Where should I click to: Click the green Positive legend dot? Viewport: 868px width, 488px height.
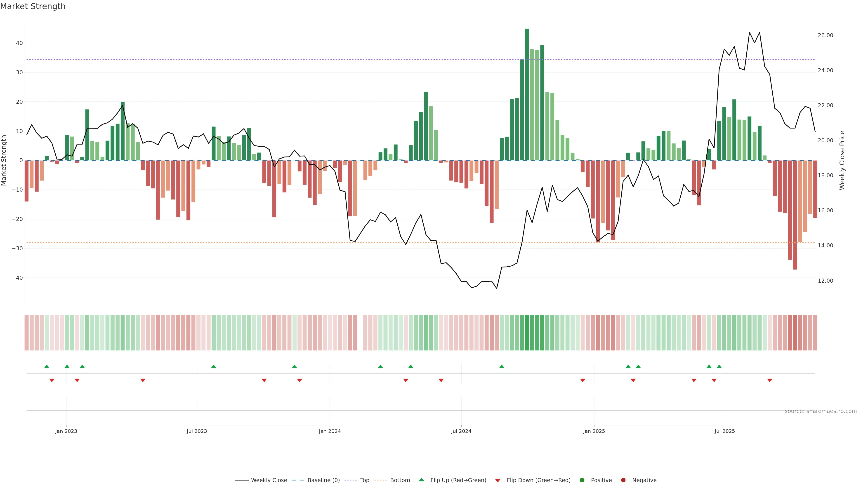coord(582,480)
